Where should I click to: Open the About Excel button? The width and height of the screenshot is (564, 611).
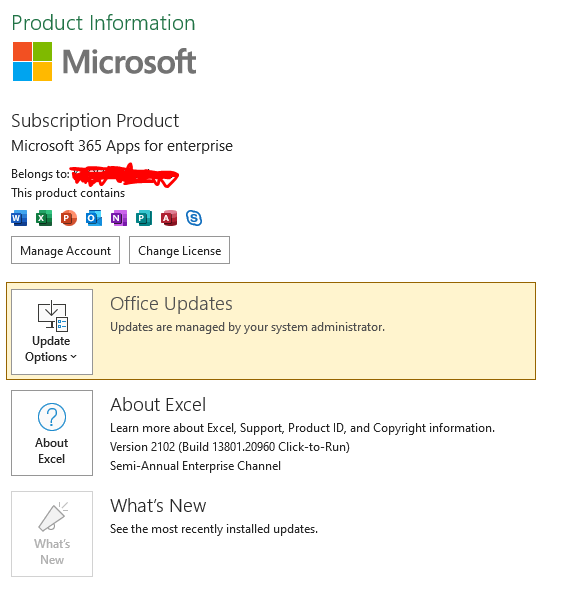point(52,433)
